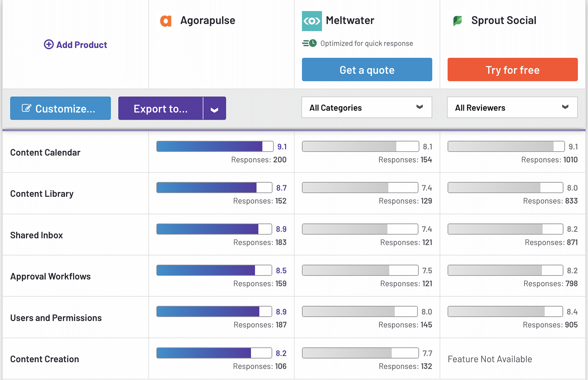Open the Customize options button
The width and height of the screenshot is (588, 380).
pyautogui.click(x=60, y=109)
